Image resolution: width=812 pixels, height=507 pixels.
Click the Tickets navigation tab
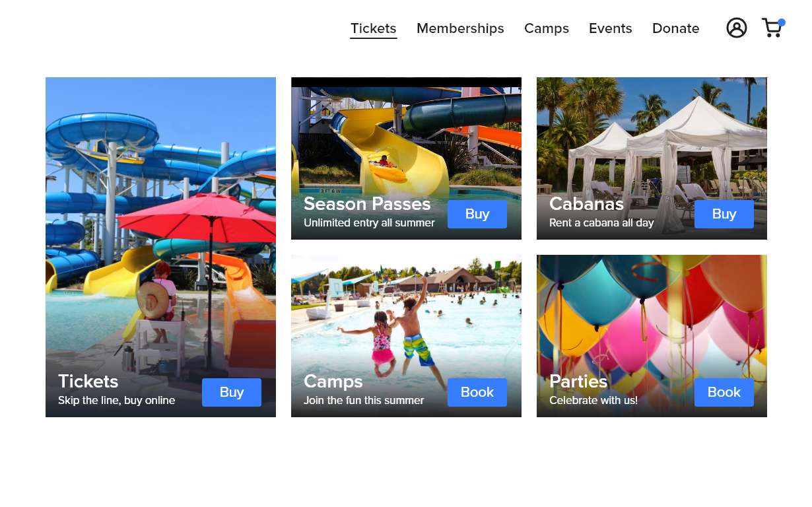373,28
